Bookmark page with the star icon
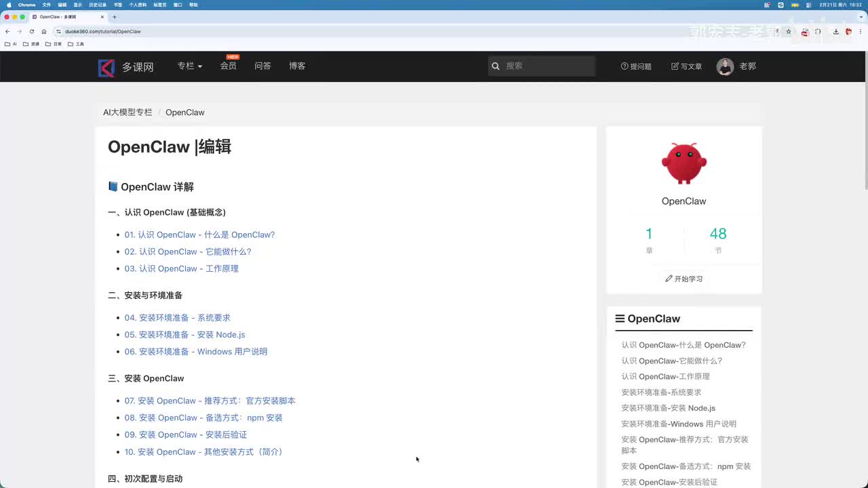The width and height of the screenshot is (868, 488). coord(789,31)
